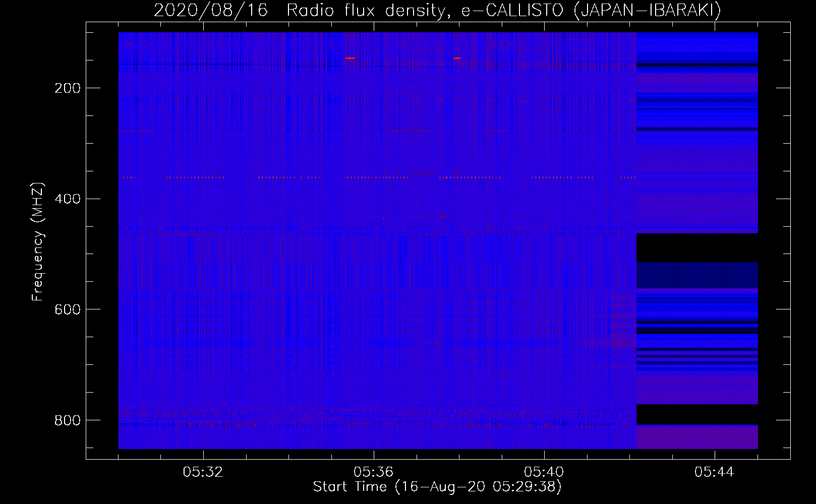Click the "2020/08/16" date in title

click(x=211, y=10)
